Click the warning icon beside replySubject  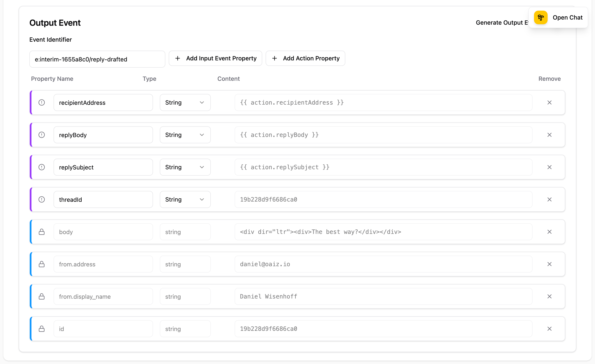point(41,167)
